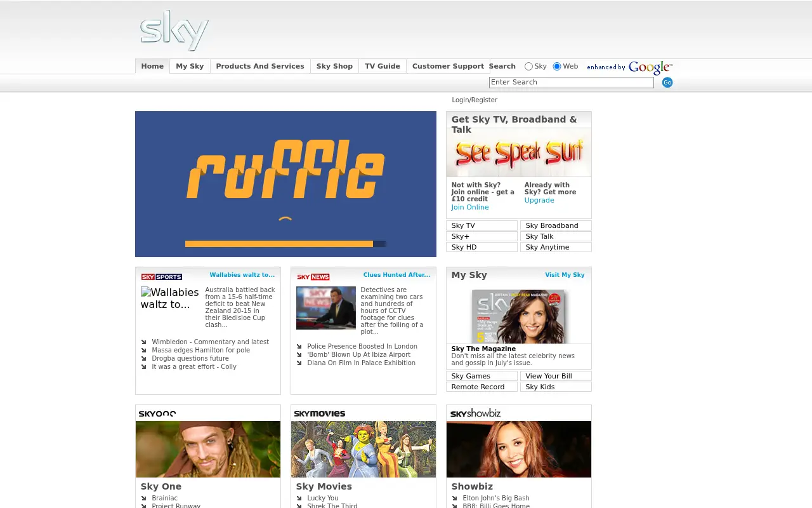Click the Shrek movie image
812x508 pixels.
click(363, 450)
